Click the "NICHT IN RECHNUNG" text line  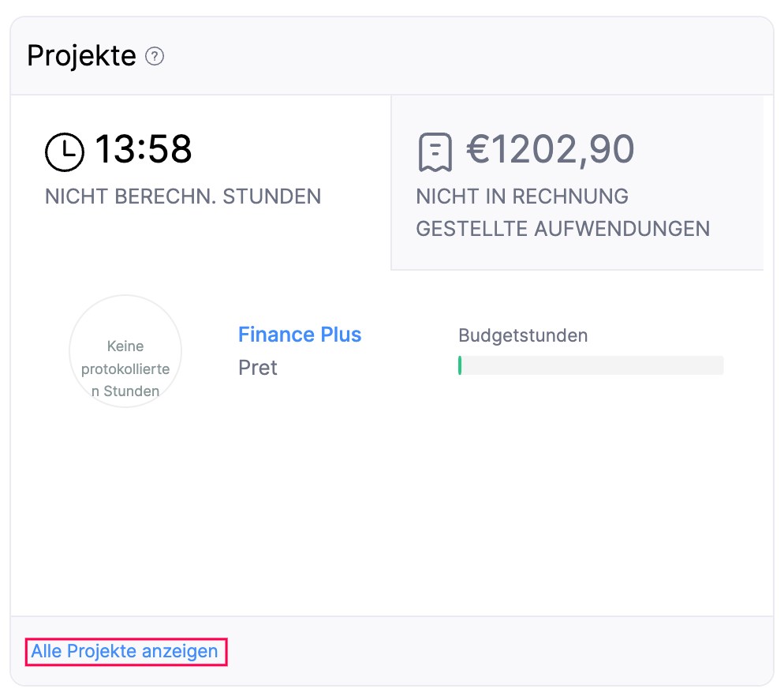(x=522, y=196)
